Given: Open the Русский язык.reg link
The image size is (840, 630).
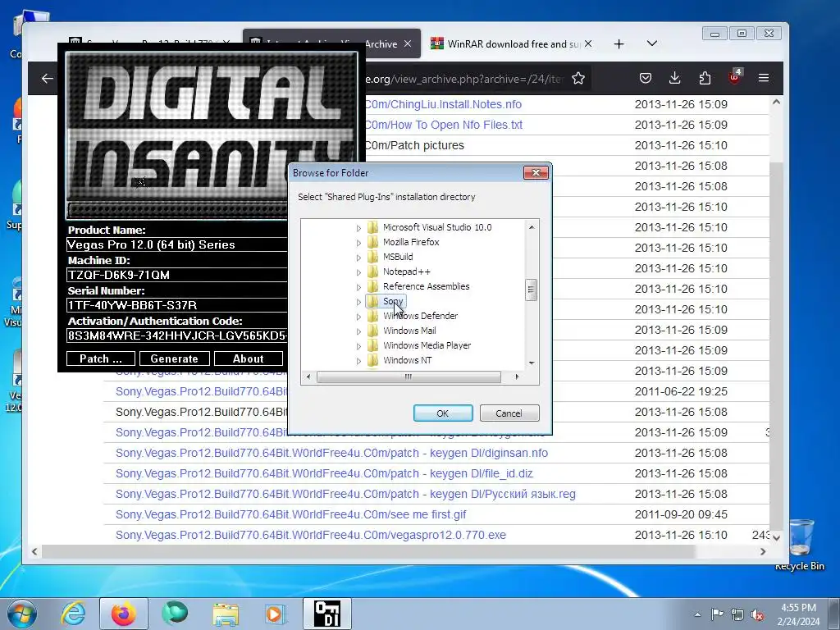Looking at the screenshot, I should coord(345,494).
